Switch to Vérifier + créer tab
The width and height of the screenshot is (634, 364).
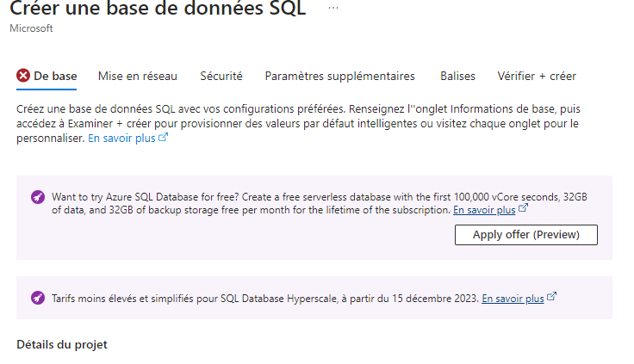click(537, 76)
